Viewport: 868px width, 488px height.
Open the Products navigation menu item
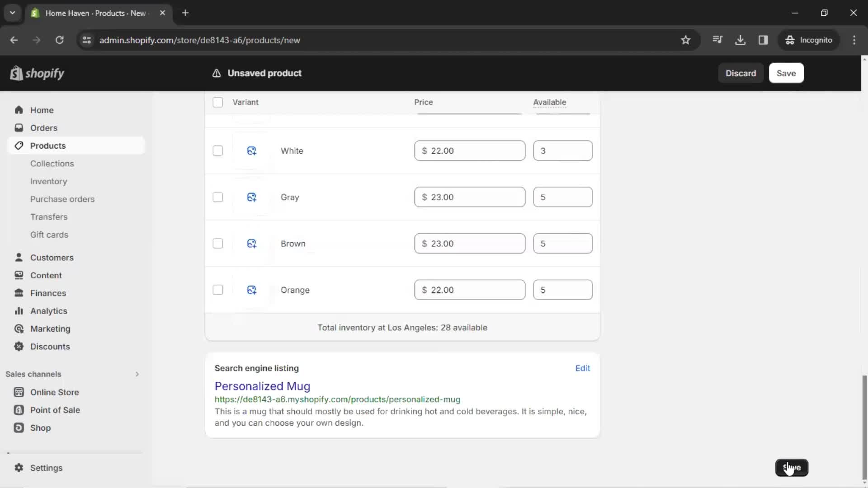click(x=47, y=145)
